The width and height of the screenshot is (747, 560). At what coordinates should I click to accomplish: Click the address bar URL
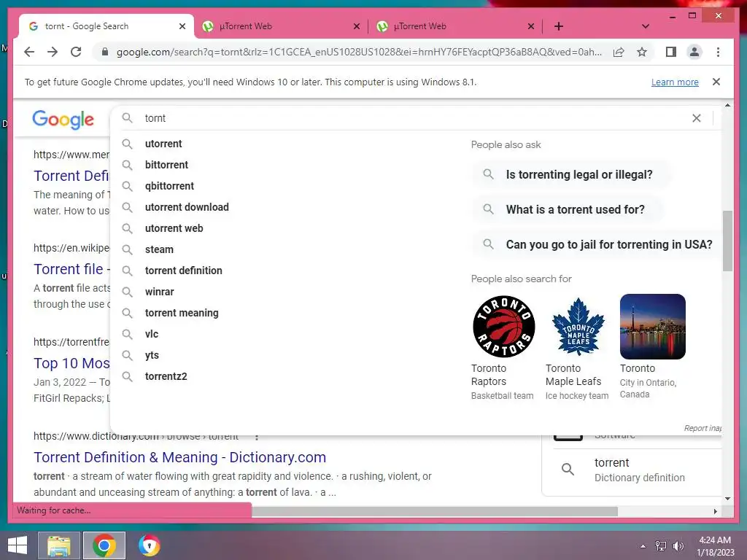(x=358, y=52)
